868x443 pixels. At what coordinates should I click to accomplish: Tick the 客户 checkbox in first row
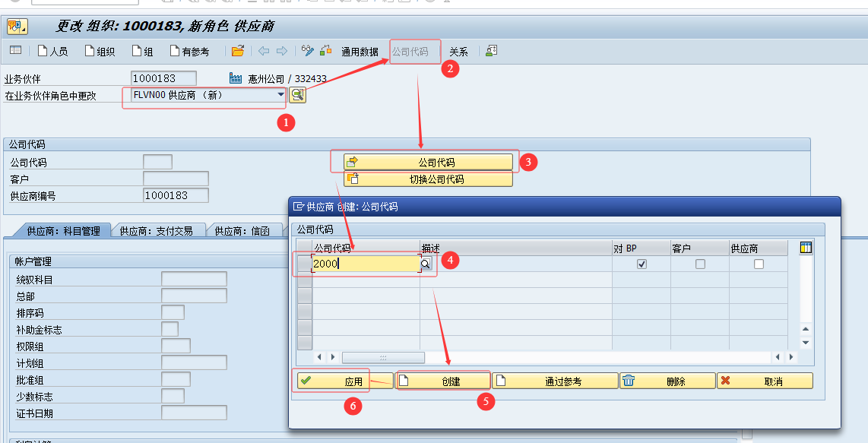(700, 264)
